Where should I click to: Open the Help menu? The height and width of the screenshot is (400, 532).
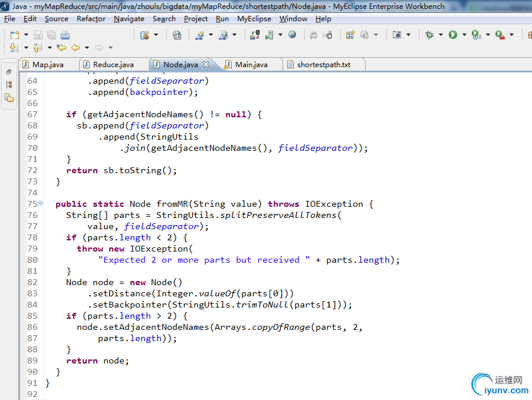pyautogui.click(x=323, y=19)
